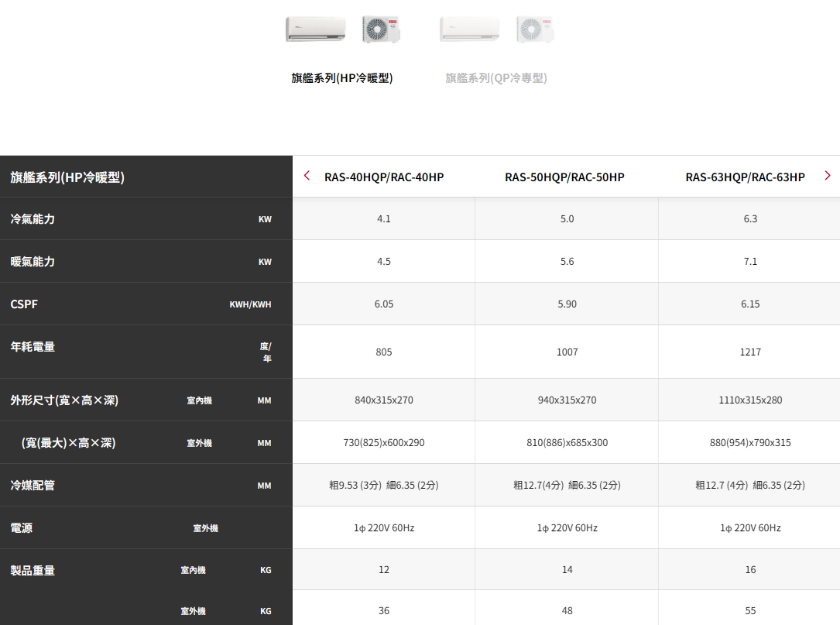Select the 旗艦系列(HP冷暖型) tab label
840x625 pixels.
(342, 78)
